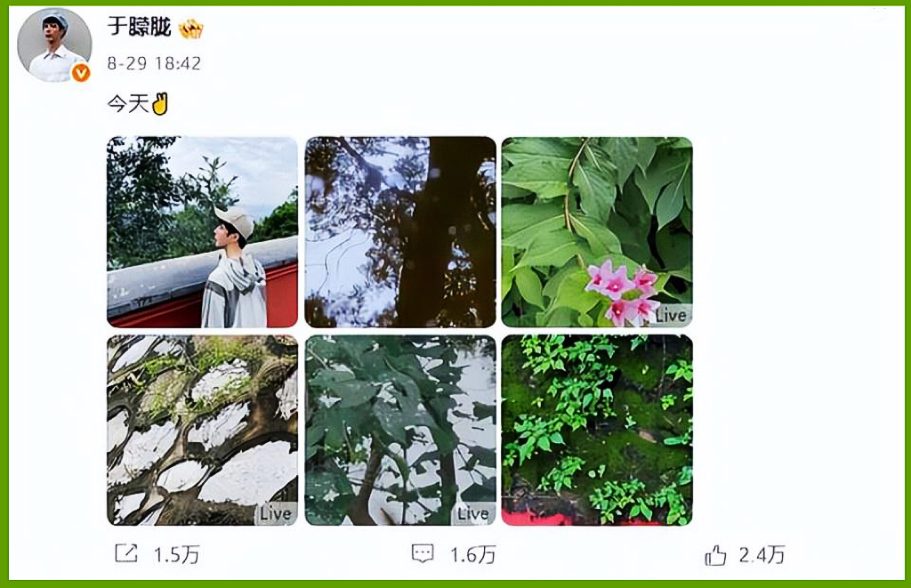This screenshot has height=588, width=911.
Task: Open the dark tree trunk silhouette photo
Action: point(400,232)
